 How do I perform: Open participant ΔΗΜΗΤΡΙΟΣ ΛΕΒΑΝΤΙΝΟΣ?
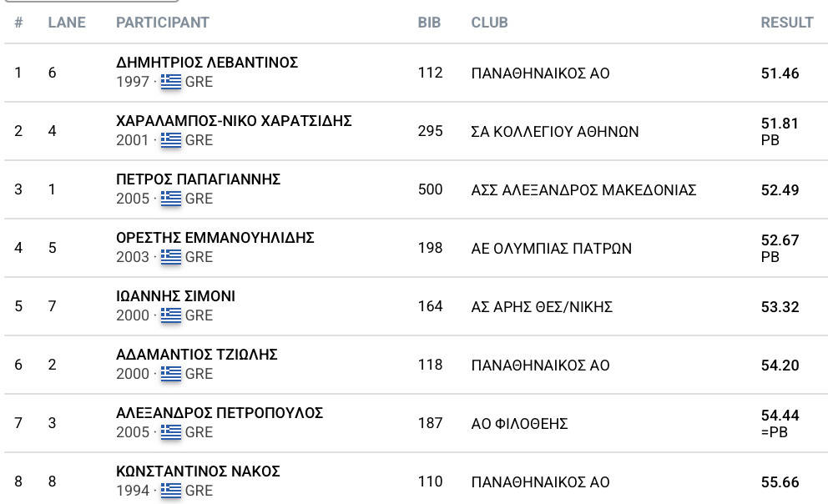coord(207,63)
